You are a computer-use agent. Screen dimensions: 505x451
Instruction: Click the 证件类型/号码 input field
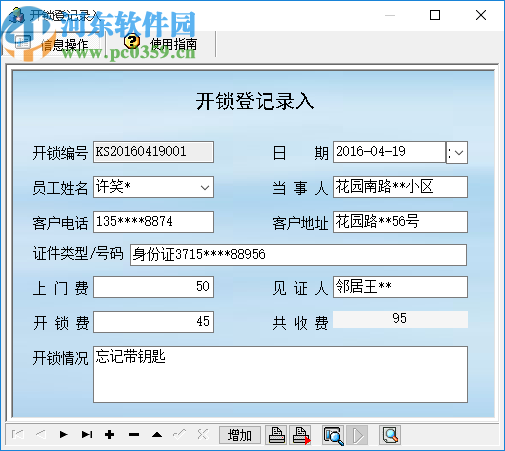pyautogui.click(x=298, y=255)
